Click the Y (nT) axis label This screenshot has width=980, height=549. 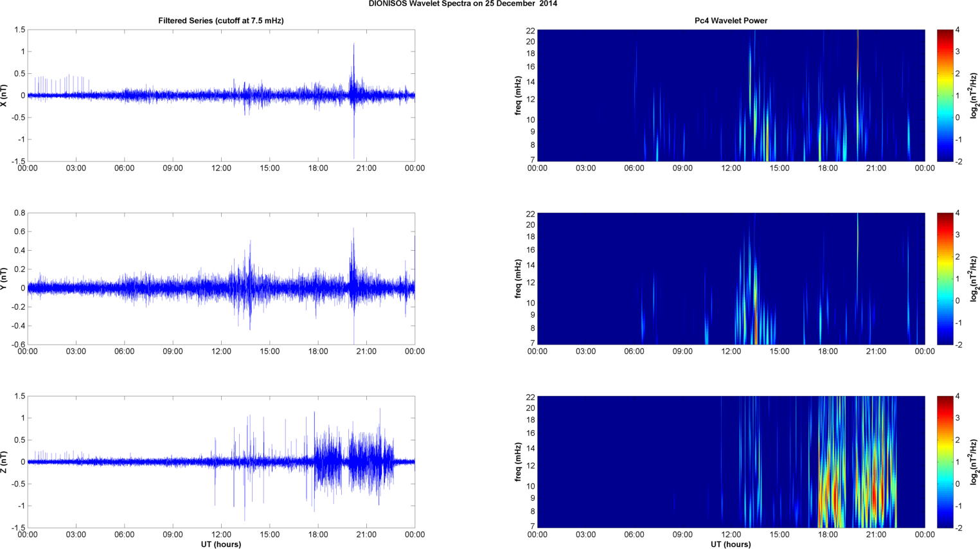[4, 278]
